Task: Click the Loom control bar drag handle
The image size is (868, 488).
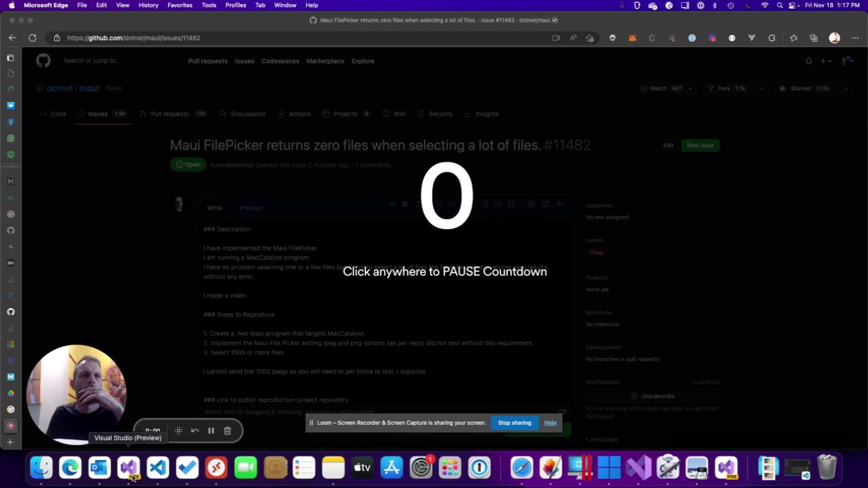Action: pos(178,430)
